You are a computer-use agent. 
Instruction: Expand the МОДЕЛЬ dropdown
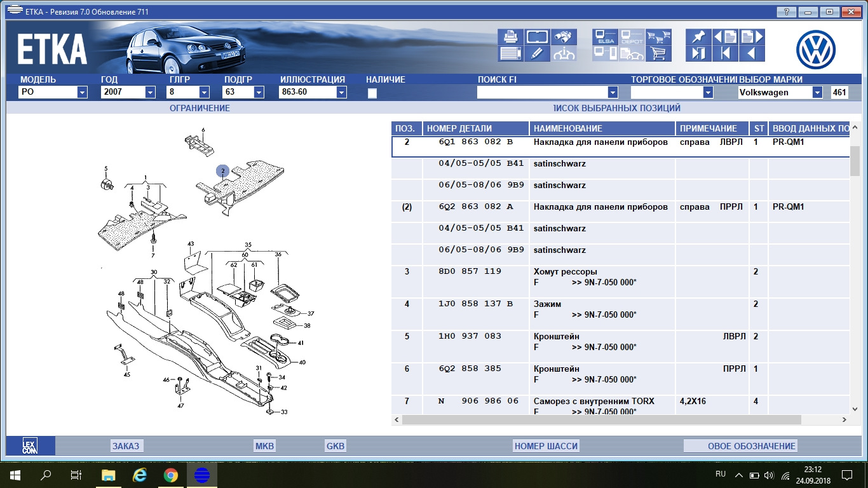pos(82,93)
